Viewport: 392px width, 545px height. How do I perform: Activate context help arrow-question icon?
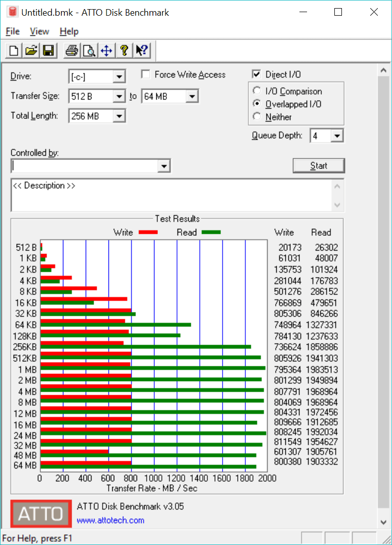(142, 51)
